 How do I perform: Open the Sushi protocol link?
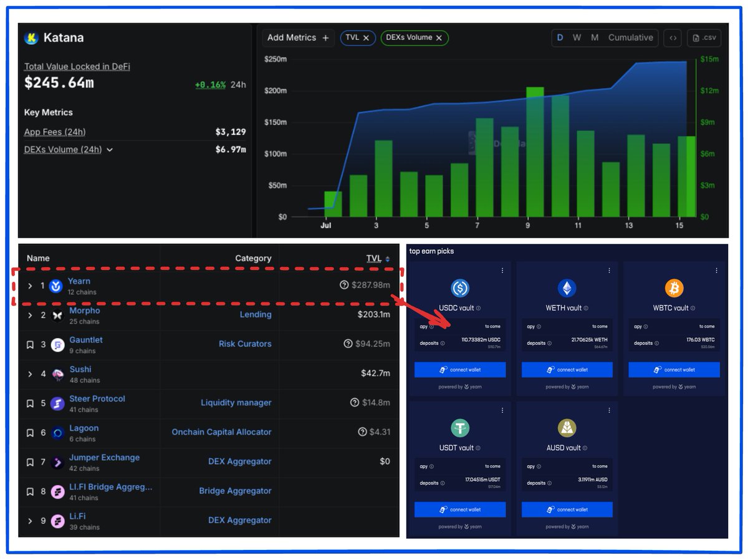tap(80, 369)
